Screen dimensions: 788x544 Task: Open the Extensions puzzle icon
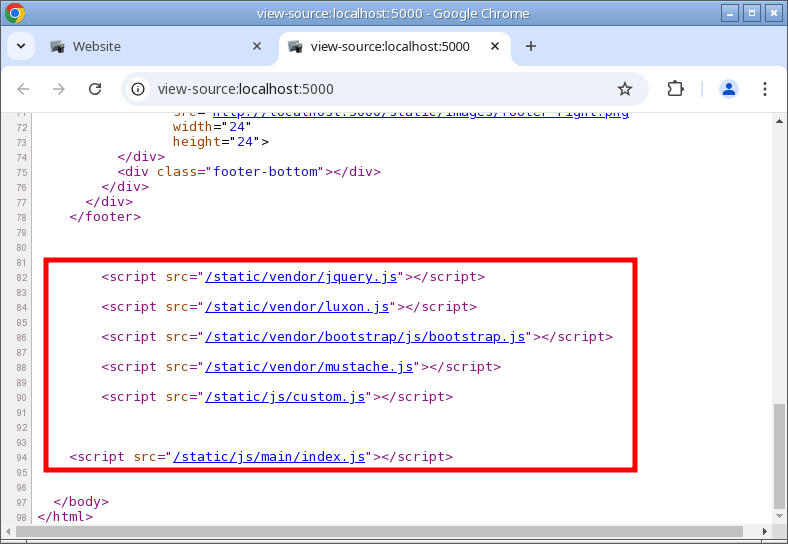[x=675, y=89]
